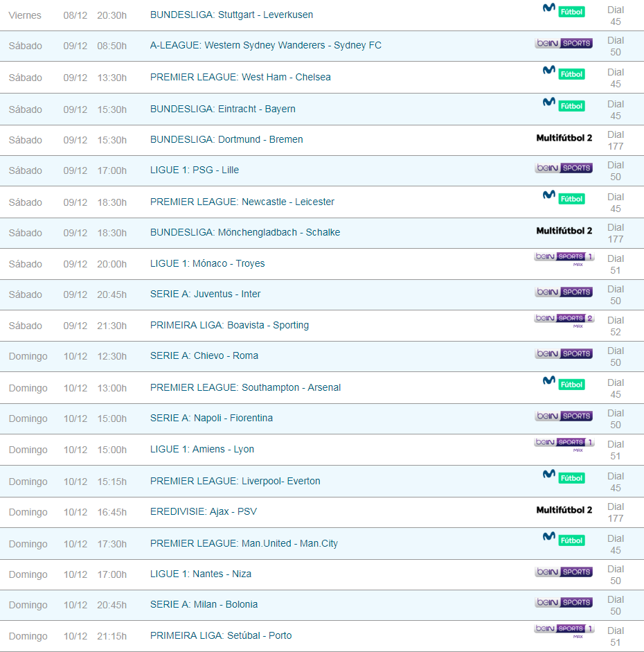Open SERIE A: Milan - Bolonia link
This screenshot has width=644, height=652.
coord(204,604)
